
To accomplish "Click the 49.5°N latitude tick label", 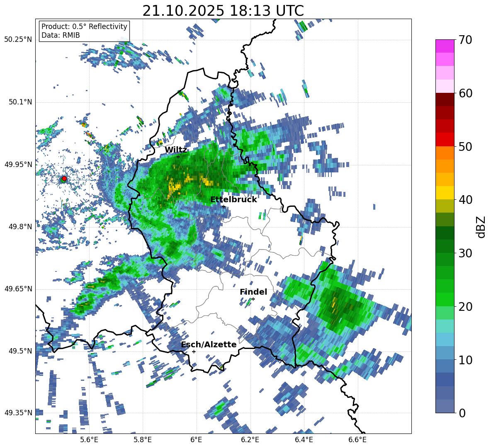I will click(20, 351).
